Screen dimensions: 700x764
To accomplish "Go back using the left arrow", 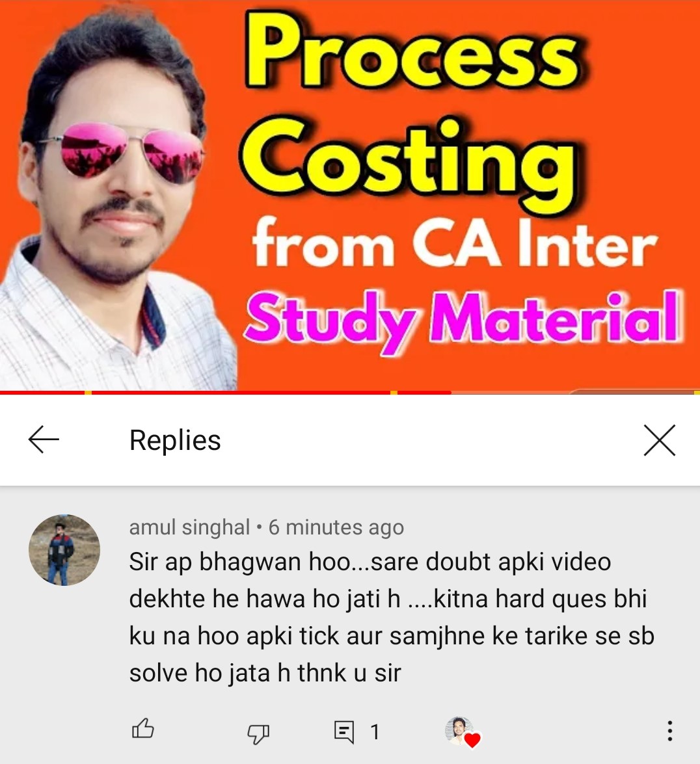I will [44, 440].
